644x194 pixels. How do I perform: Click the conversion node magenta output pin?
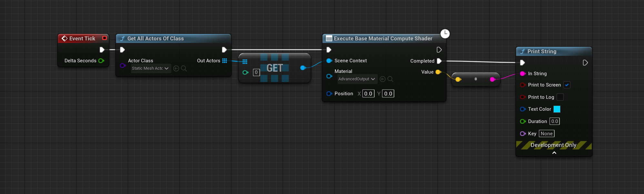tap(492, 79)
